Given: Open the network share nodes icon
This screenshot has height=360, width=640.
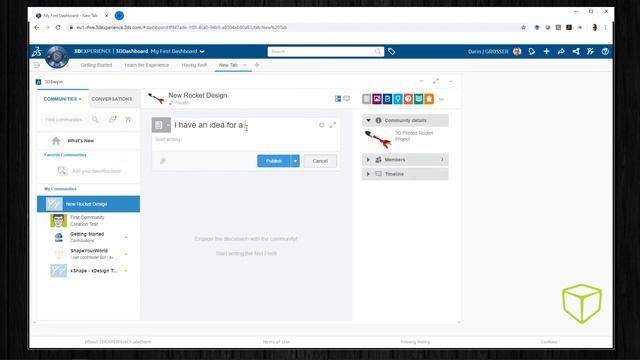Looking at the screenshot, I should [576, 51].
